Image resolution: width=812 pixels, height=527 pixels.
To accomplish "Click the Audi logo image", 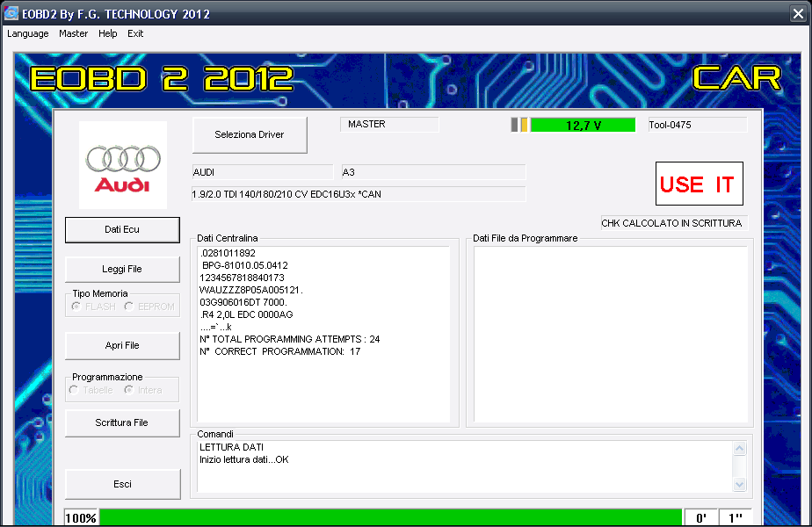I will [x=123, y=164].
